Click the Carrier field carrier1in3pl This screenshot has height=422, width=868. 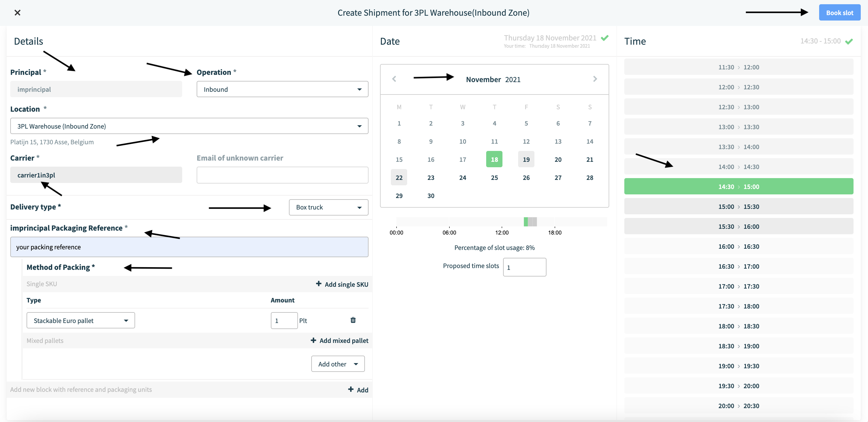click(x=96, y=175)
